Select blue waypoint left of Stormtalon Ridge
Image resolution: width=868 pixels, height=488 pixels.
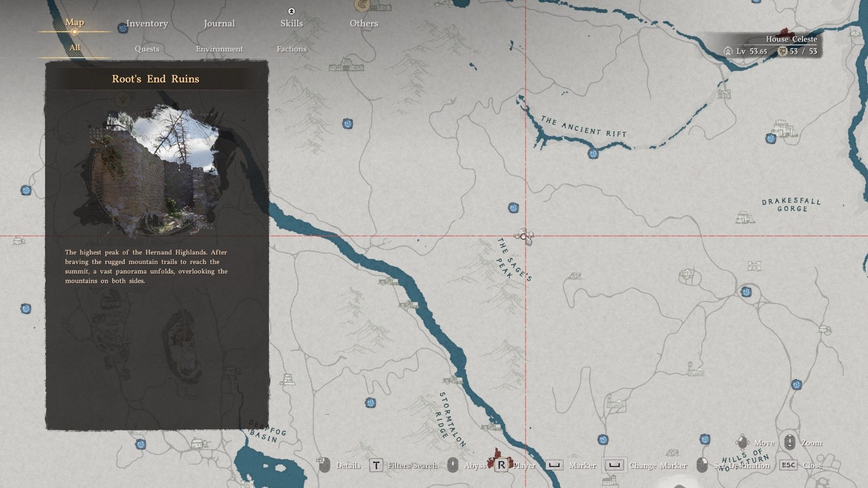click(x=370, y=403)
